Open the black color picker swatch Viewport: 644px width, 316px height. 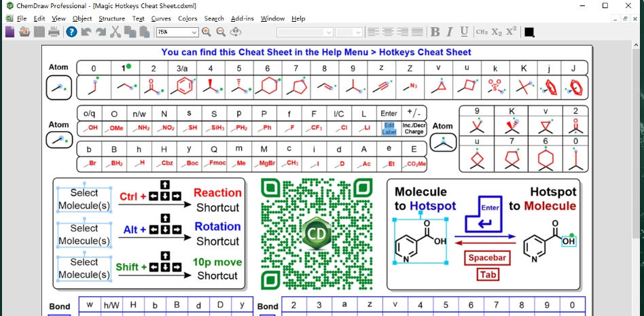tap(529, 32)
